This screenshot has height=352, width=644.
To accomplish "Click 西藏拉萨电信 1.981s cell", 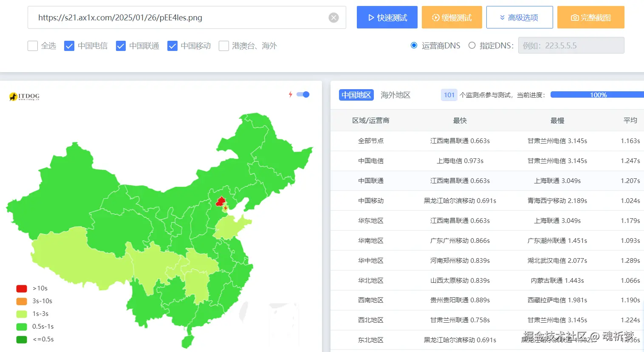I will pos(557,300).
